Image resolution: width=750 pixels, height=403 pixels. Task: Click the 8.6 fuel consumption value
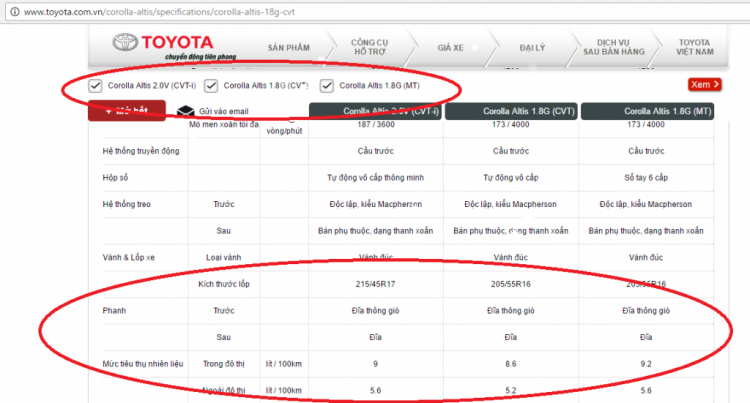click(511, 364)
